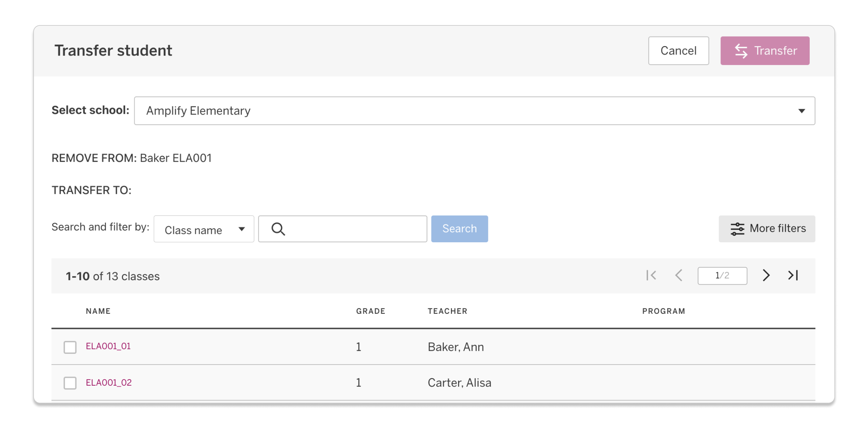Click the More filters sliders icon

click(x=737, y=229)
